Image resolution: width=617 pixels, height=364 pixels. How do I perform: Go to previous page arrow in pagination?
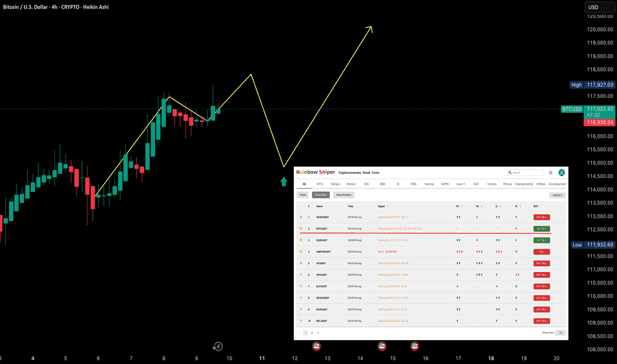[299, 332]
